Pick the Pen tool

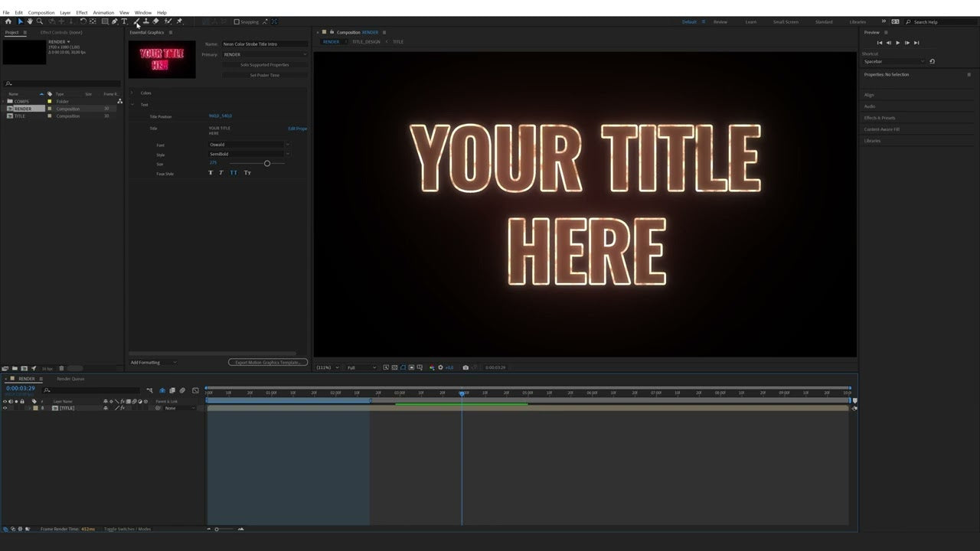pos(113,21)
